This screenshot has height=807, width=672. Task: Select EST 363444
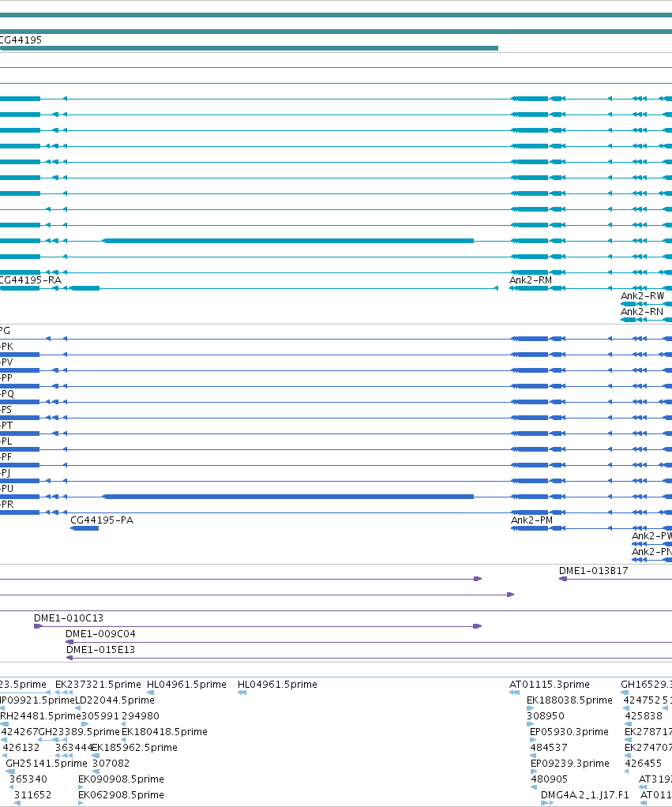point(73,747)
